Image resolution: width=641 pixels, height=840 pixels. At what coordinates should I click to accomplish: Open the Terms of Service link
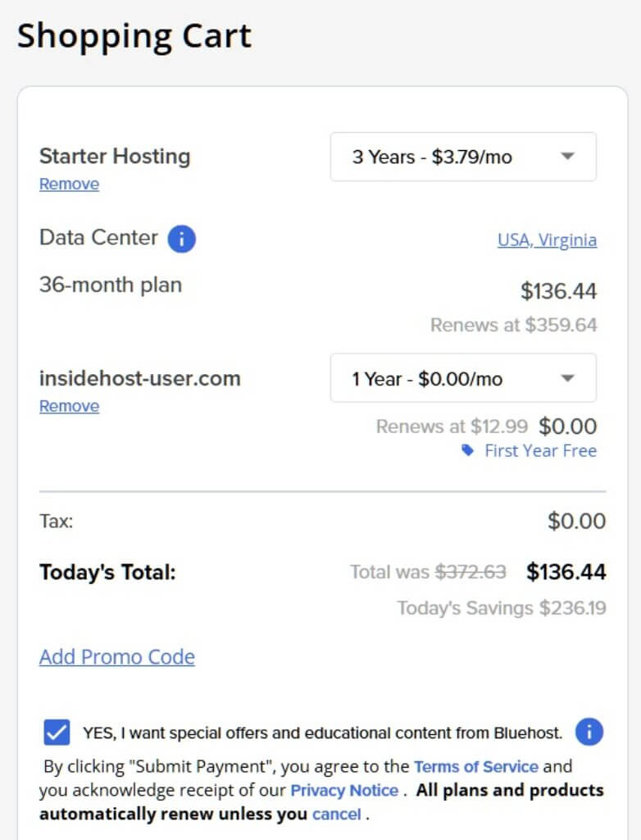coord(476,766)
